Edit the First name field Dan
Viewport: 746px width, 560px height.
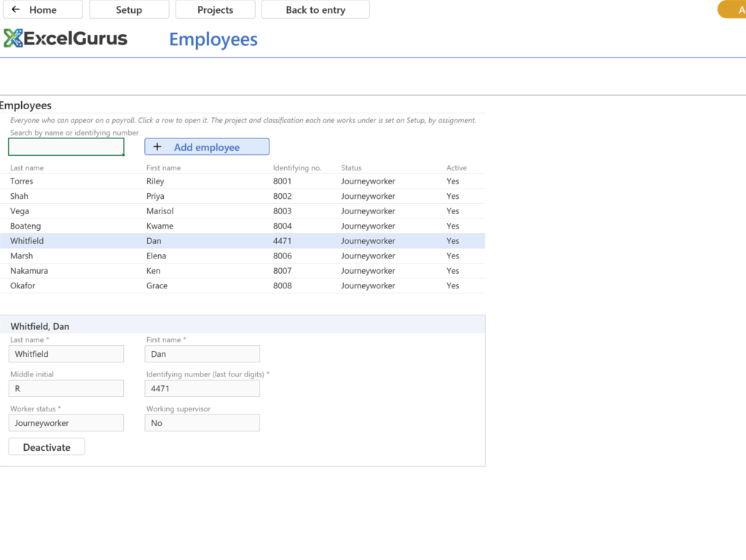coord(203,354)
